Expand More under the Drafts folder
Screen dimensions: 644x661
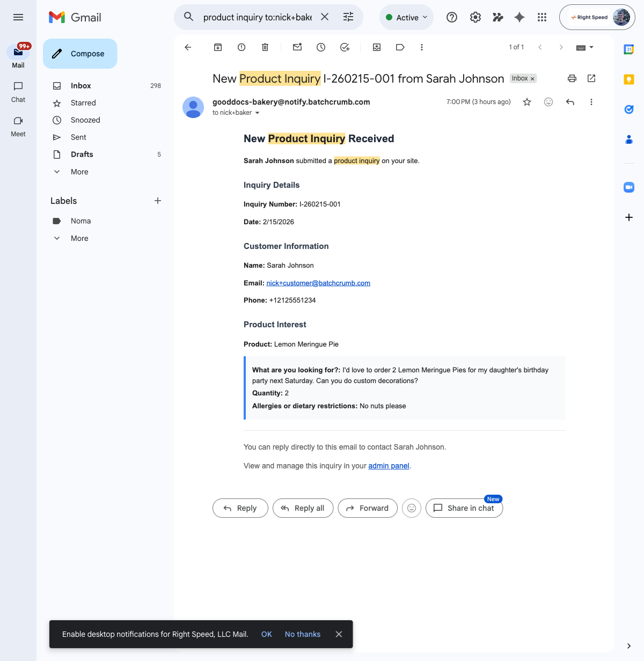(79, 172)
